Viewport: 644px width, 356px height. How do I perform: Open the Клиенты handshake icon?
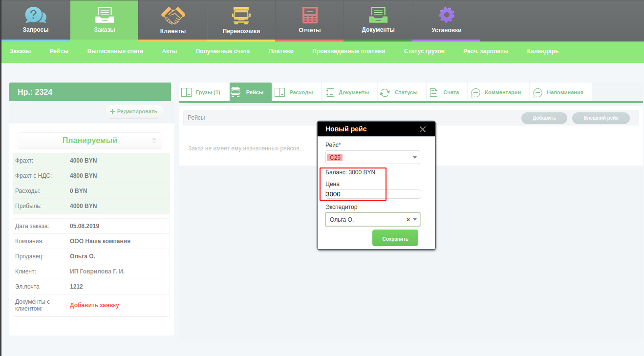click(172, 16)
